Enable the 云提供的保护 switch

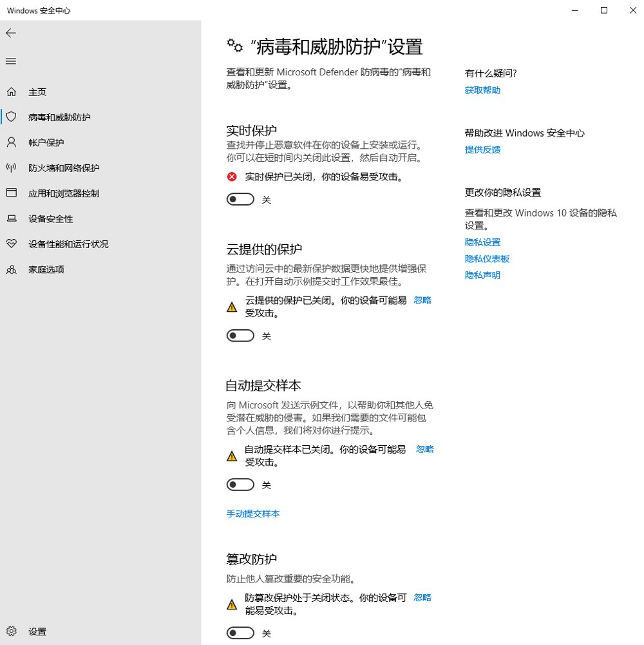[x=241, y=336]
